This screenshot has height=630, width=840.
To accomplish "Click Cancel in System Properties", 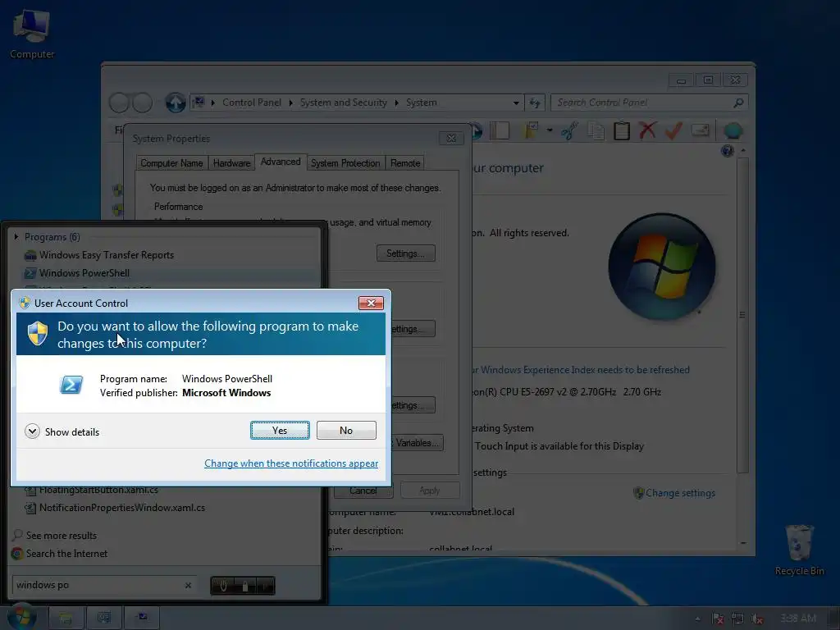I will click(x=363, y=491).
